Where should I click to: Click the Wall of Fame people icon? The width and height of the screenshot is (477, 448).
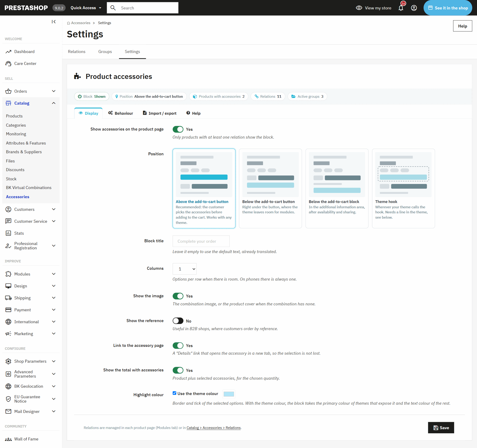(8, 439)
